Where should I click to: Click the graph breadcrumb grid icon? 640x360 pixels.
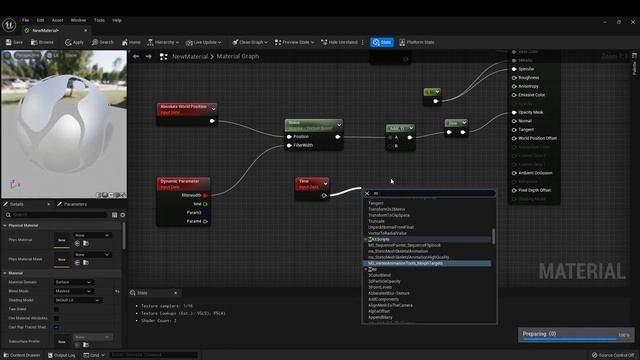pos(163,56)
